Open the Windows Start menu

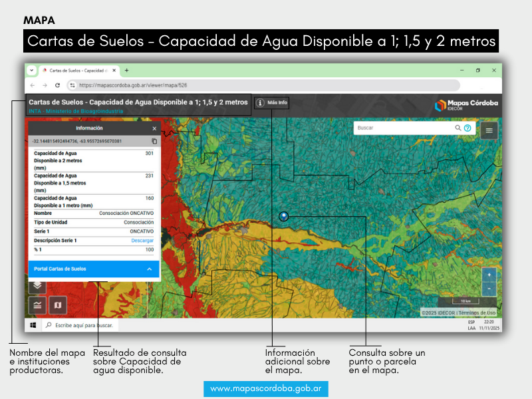pyautogui.click(x=33, y=326)
